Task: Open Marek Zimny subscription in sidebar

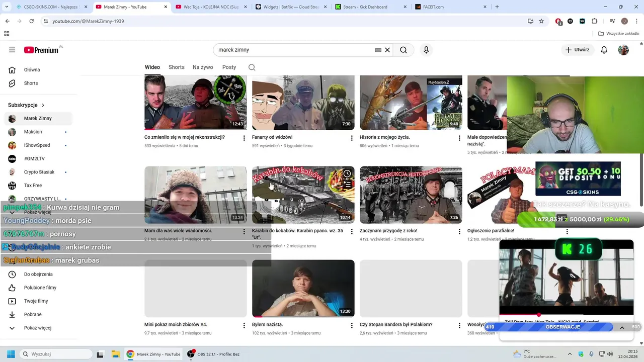Action: (38, 119)
